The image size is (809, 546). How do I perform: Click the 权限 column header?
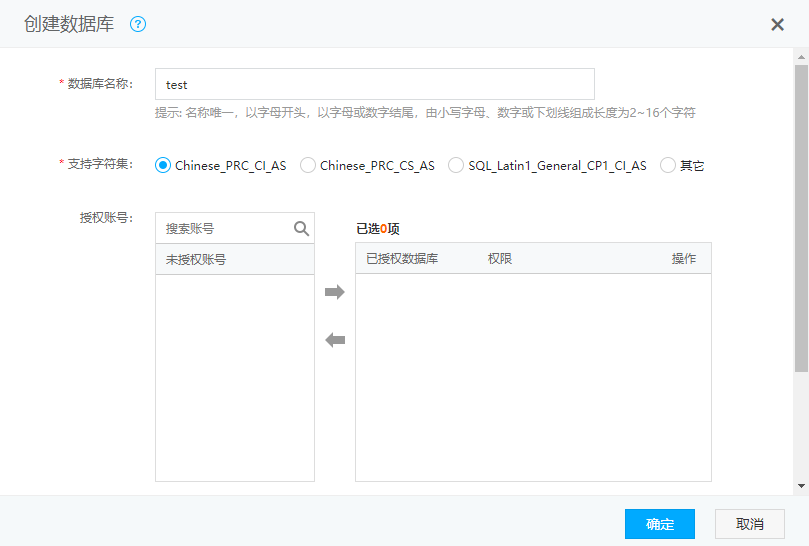click(500, 259)
